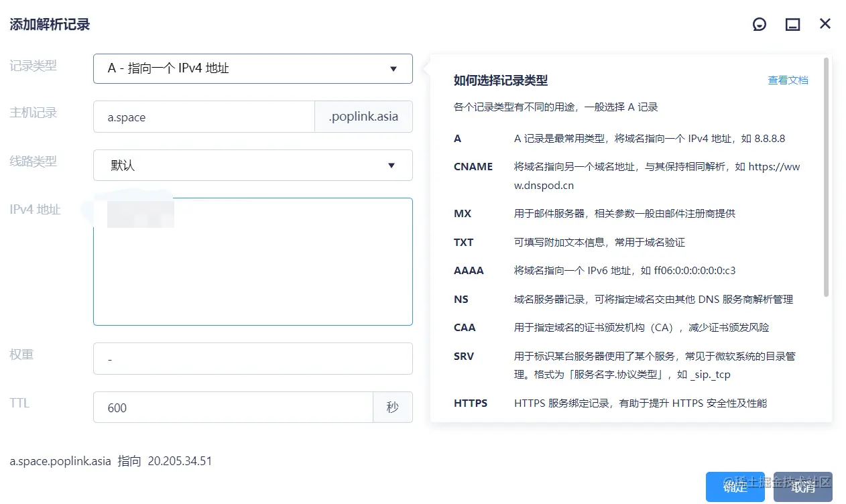Click the CAA record type entry
The width and height of the screenshot is (846, 504).
click(465, 328)
